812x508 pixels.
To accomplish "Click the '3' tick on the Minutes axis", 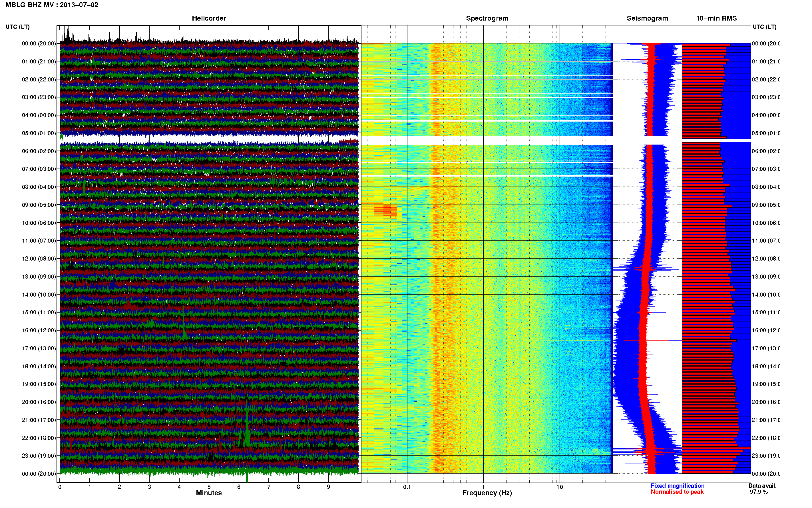I will tap(149, 487).
